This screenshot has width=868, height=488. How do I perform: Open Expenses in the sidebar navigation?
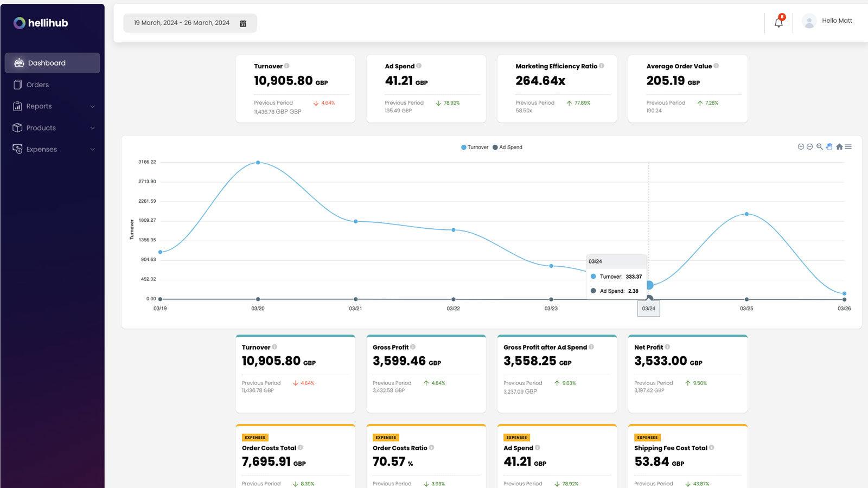pyautogui.click(x=42, y=149)
